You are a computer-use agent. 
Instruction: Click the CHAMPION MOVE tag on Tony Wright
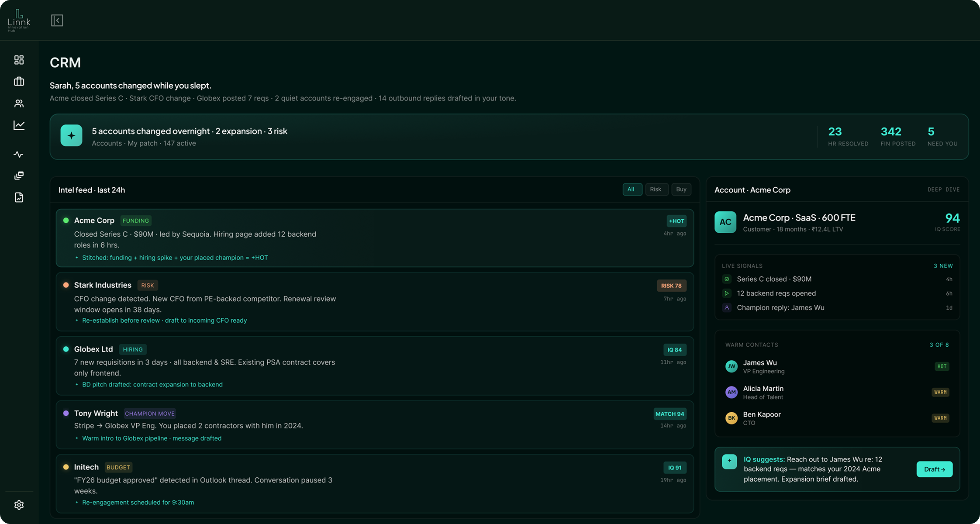click(x=150, y=414)
